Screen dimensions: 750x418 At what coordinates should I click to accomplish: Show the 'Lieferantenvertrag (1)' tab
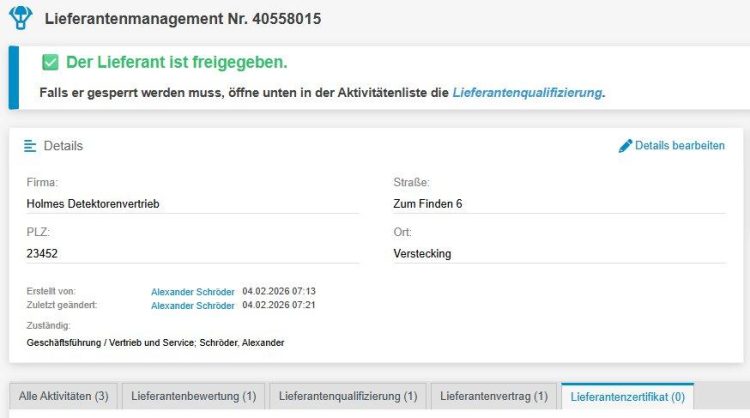tap(494, 397)
